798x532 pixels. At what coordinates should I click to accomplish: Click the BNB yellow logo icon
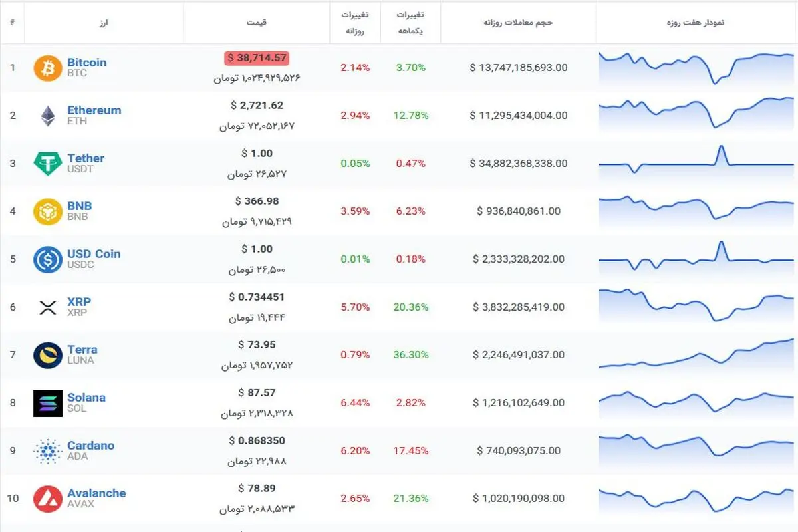[x=48, y=211]
